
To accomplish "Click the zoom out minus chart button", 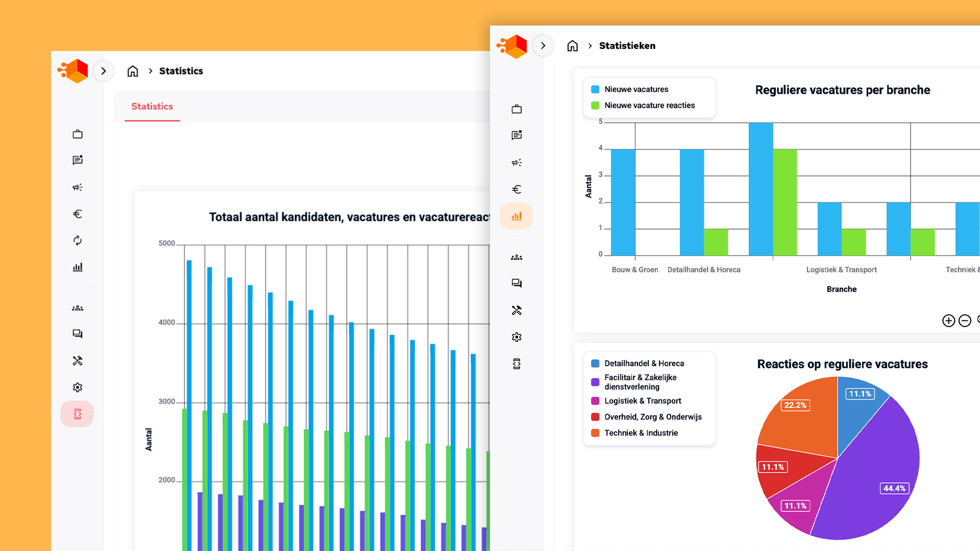I will (x=965, y=320).
